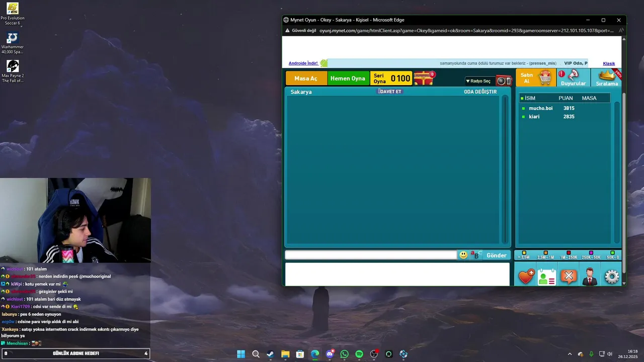Click the Hemen Oyna button
This screenshot has width=644, height=362.
tap(348, 78)
